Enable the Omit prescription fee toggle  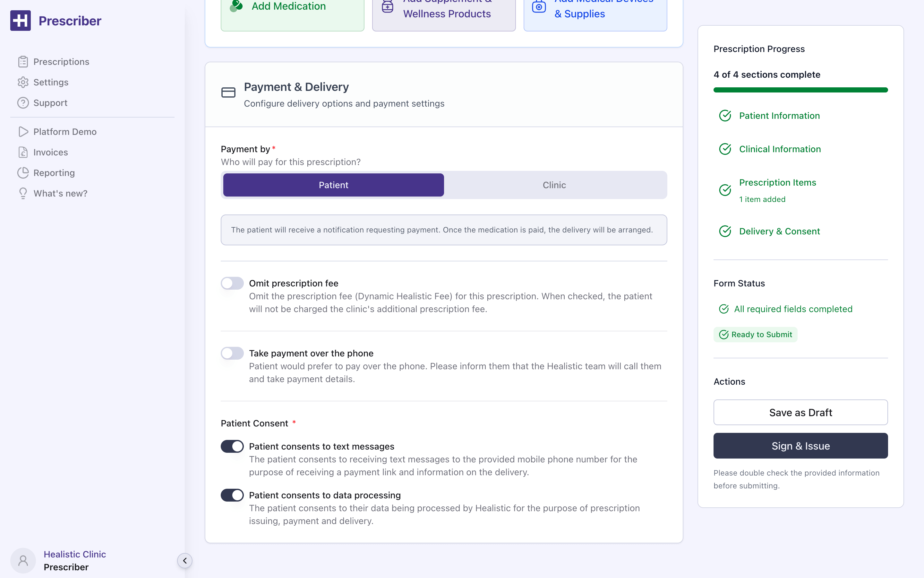pyautogui.click(x=232, y=283)
